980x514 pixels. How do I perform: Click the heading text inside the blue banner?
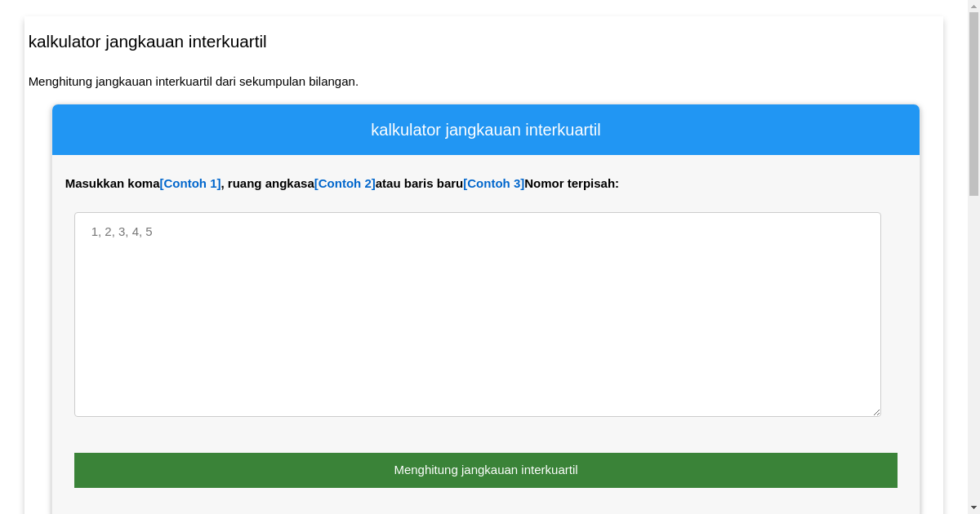(x=486, y=130)
